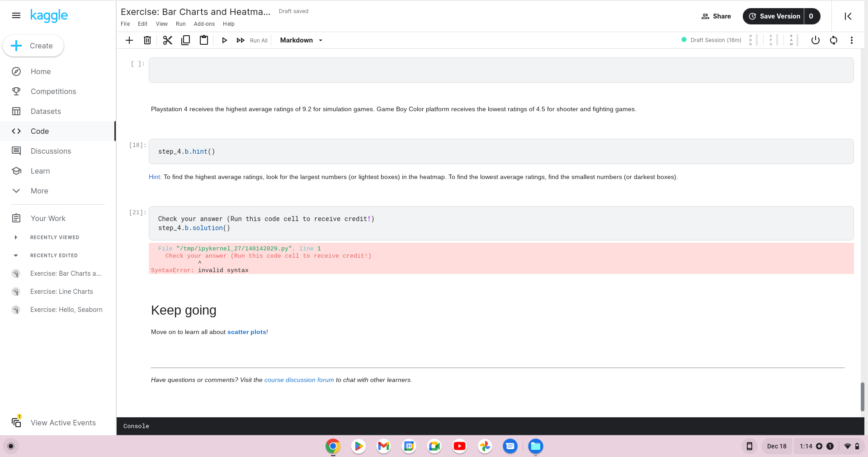This screenshot has width=868, height=457.
Task: Expand the More sidebar section
Action: [x=39, y=191]
